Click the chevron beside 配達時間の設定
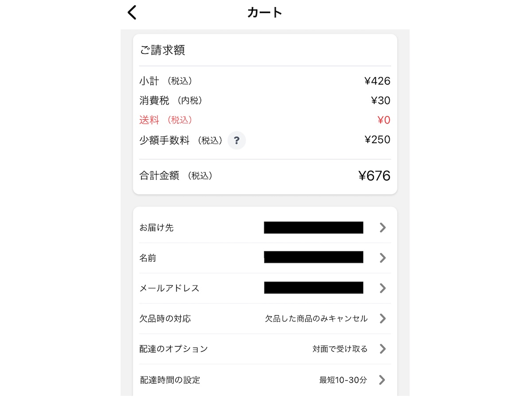The width and height of the screenshot is (532, 399). pyautogui.click(x=382, y=379)
